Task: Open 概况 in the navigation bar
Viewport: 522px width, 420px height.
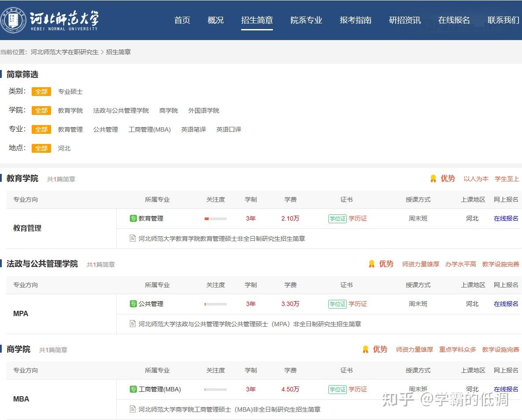Action: pos(215,20)
